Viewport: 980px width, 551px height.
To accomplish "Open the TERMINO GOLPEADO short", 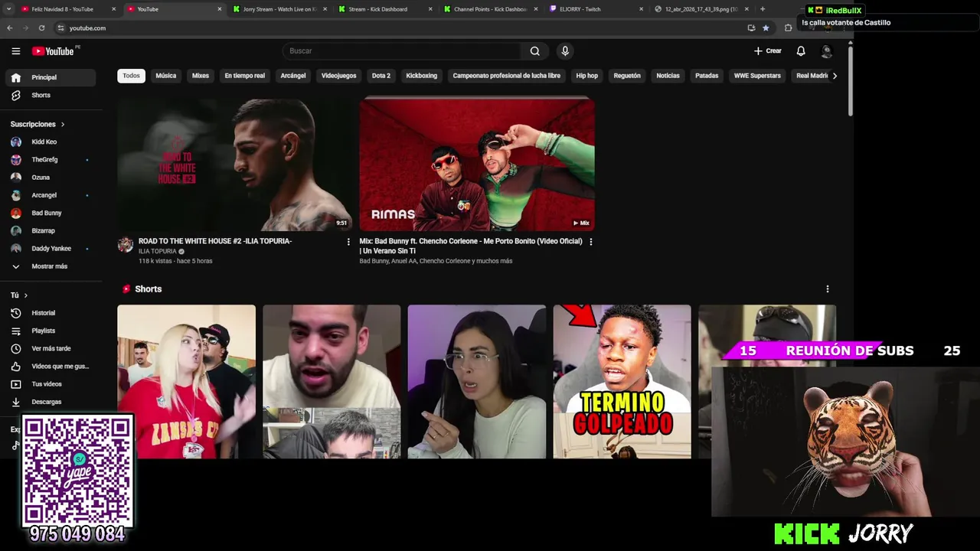I will [x=622, y=382].
